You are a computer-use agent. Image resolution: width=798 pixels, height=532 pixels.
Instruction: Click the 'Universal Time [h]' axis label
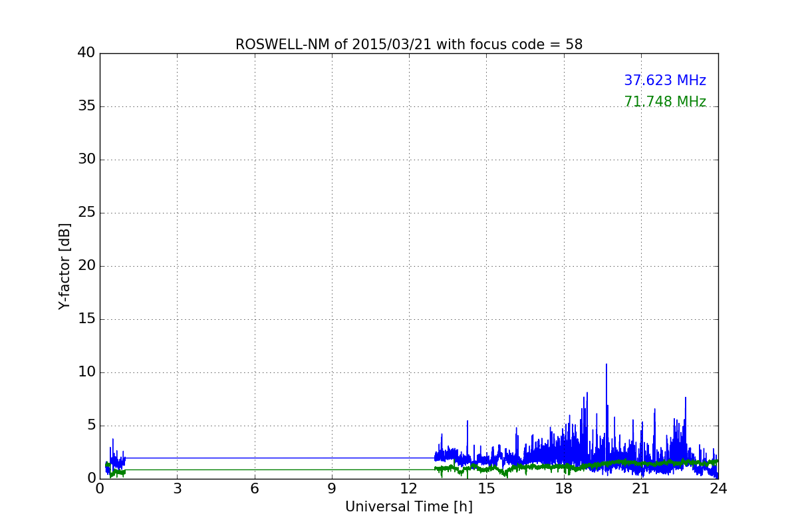point(409,507)
